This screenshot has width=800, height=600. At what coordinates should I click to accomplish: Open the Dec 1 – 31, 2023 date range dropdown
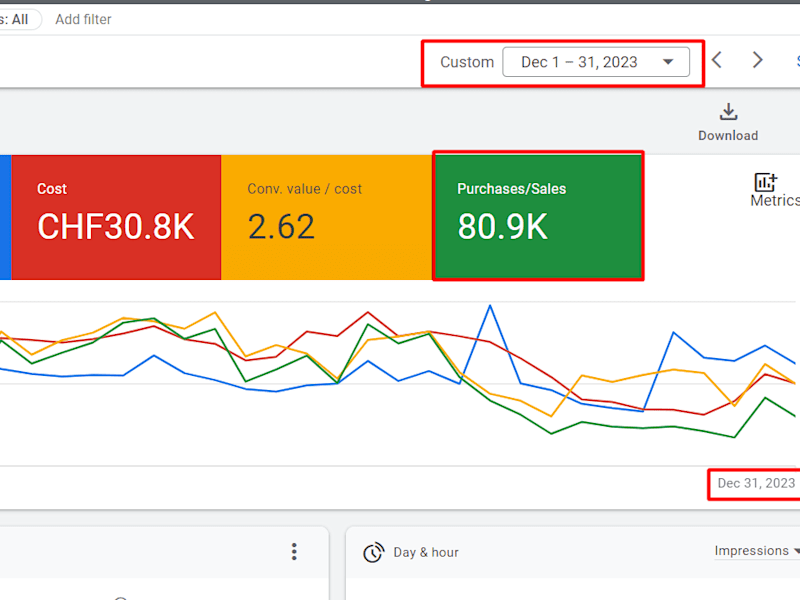click(x=596, y=62)
